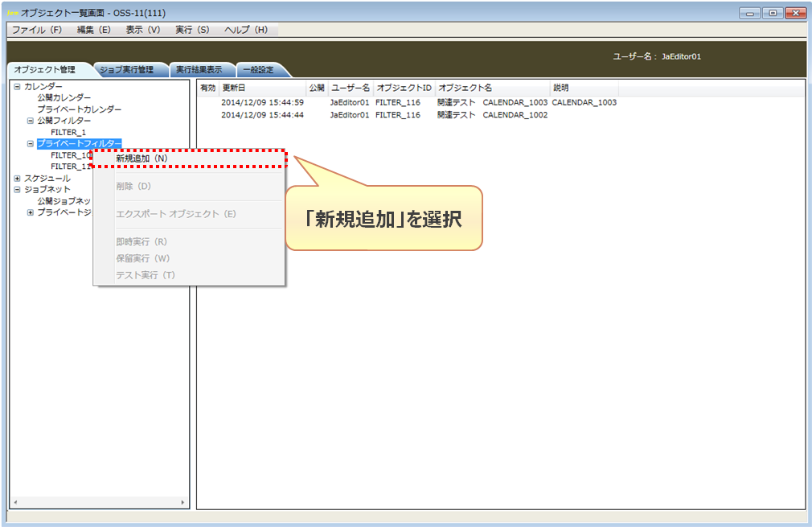812x527 pixels.
Task: Open the 編集 (E) menu
Action: [x=94, y=30]
